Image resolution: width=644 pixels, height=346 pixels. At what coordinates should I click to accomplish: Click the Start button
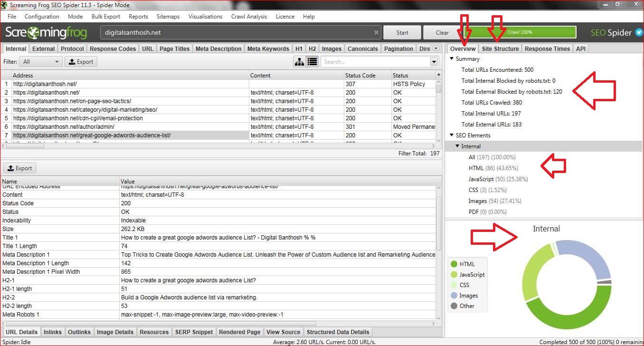pyautogui.click(x=402, y=33)
